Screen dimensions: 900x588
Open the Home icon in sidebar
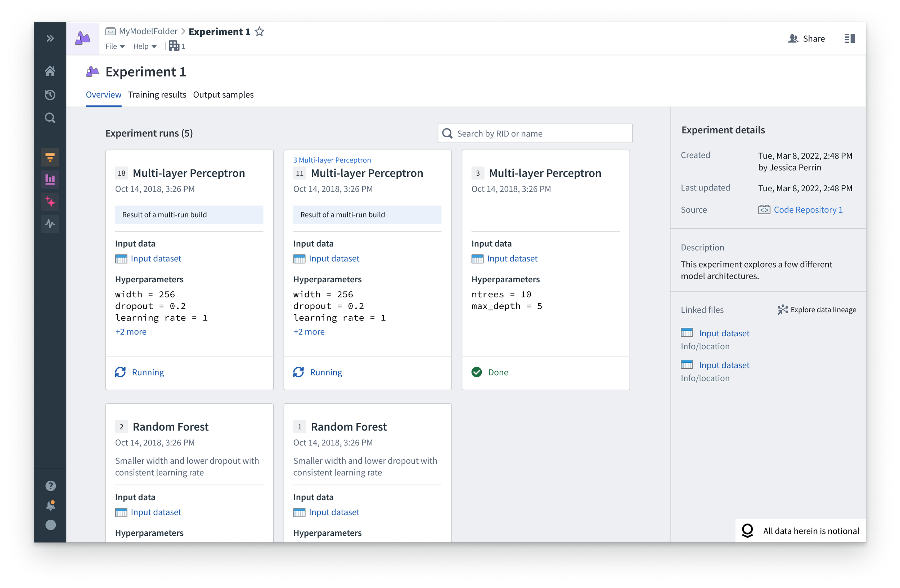(x=50, y=71)
